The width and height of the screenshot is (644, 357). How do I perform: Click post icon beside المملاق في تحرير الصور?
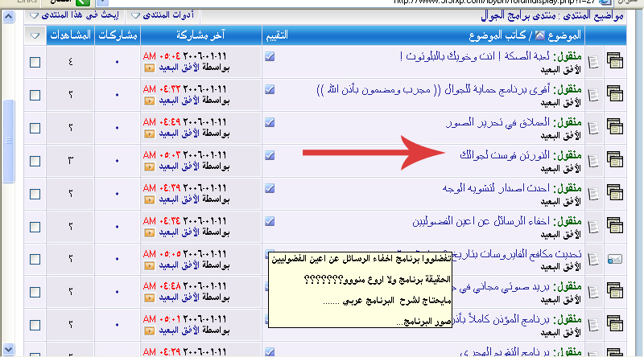point(593,128)
